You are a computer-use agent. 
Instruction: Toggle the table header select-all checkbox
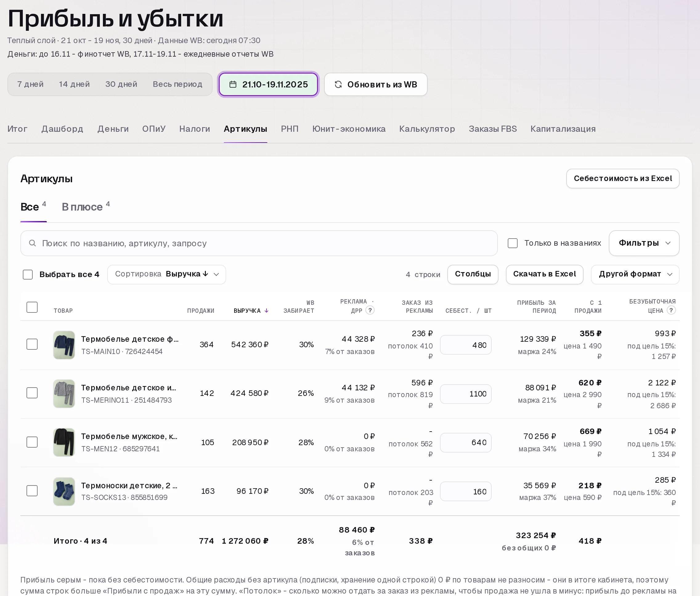click(32, 307)
